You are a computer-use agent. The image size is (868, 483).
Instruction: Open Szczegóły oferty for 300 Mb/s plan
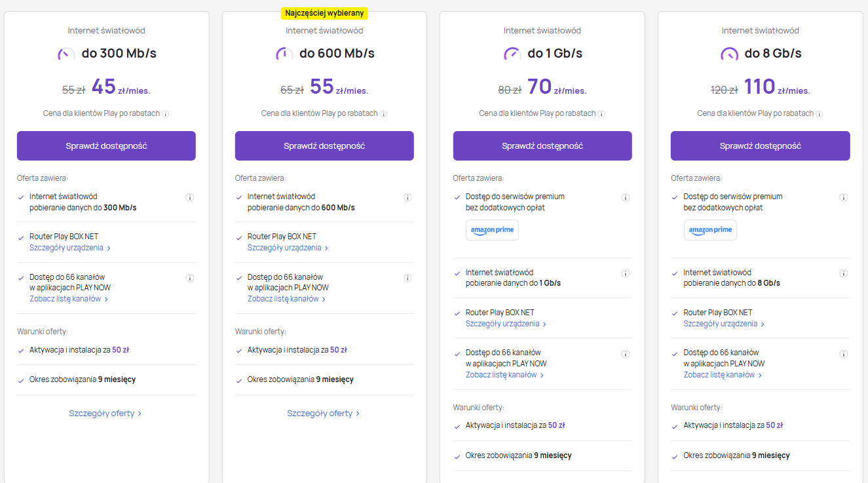coord(105,414)
